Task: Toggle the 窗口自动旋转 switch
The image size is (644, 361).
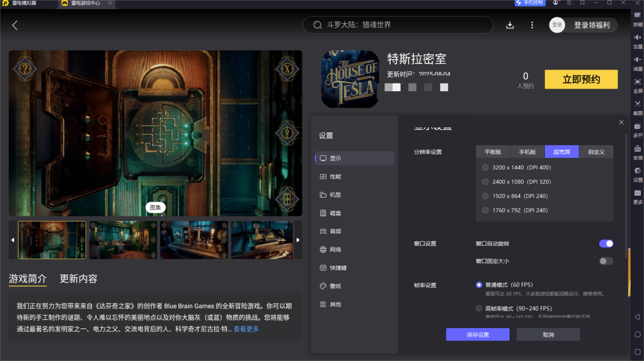Action: point(606,243)
